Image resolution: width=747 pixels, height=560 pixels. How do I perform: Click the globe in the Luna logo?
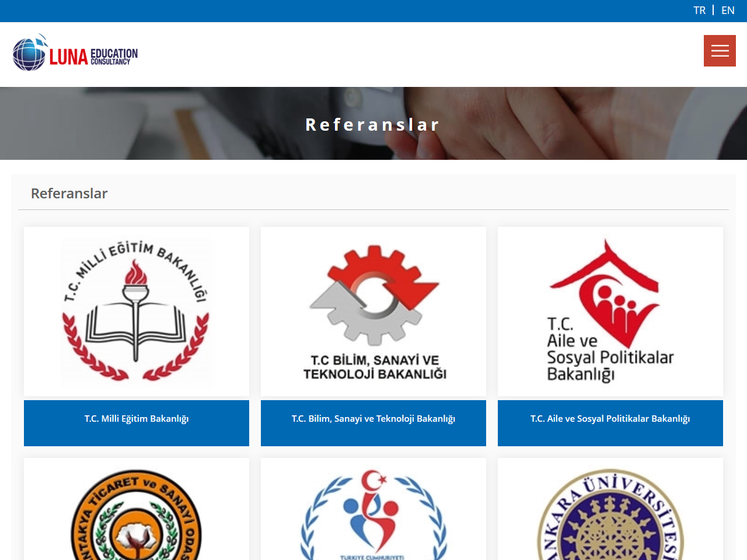click(29, 54)
